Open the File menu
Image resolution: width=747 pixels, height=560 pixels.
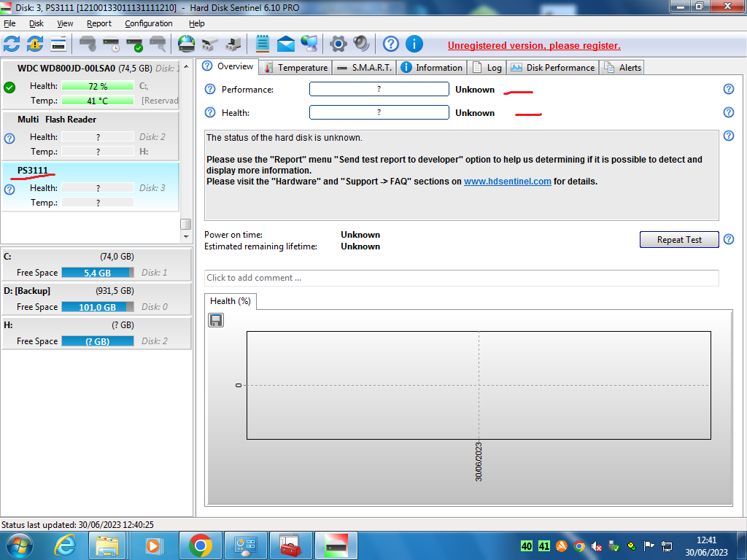(9, 23)
